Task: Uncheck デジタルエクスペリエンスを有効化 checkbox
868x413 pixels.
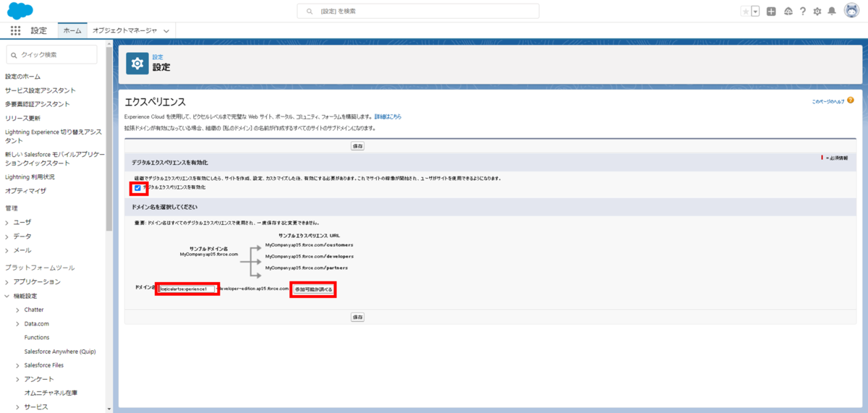Action: tap(137, 188)
